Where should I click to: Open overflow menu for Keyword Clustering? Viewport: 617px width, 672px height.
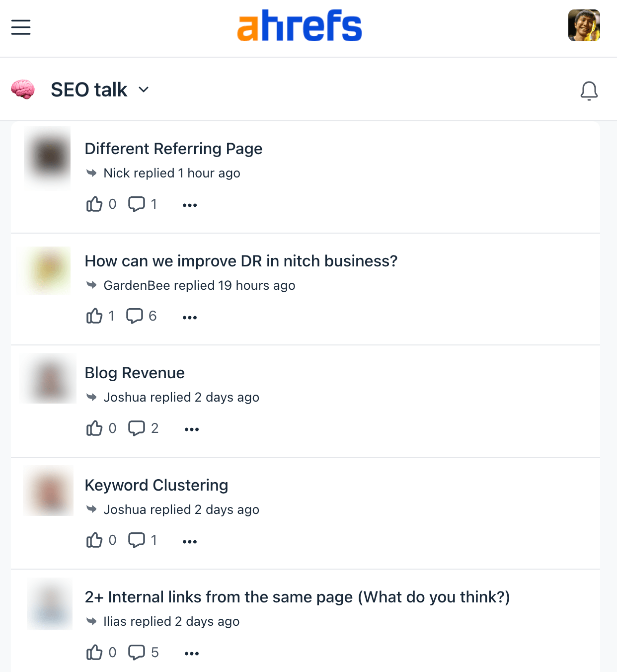189,540
